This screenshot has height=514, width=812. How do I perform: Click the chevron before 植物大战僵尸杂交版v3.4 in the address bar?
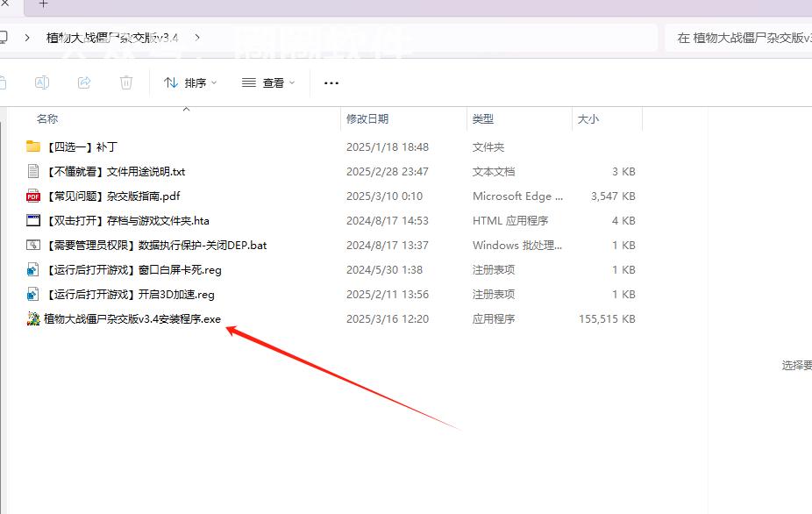pos(27,38)
